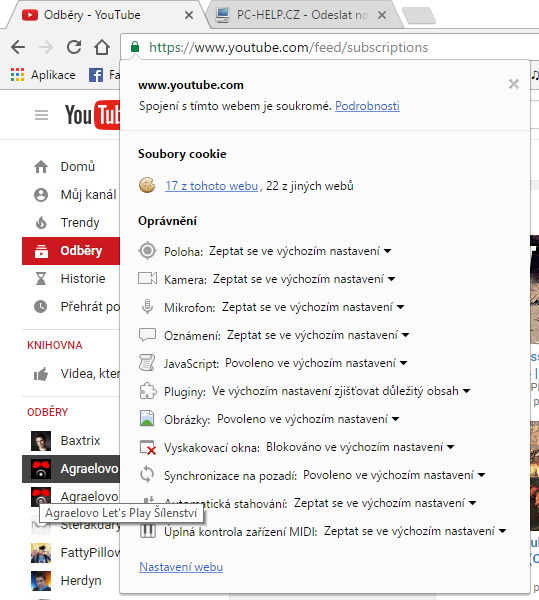
Task: Click the www.youtube.com popup heading
Action: [x=191, y=85]
